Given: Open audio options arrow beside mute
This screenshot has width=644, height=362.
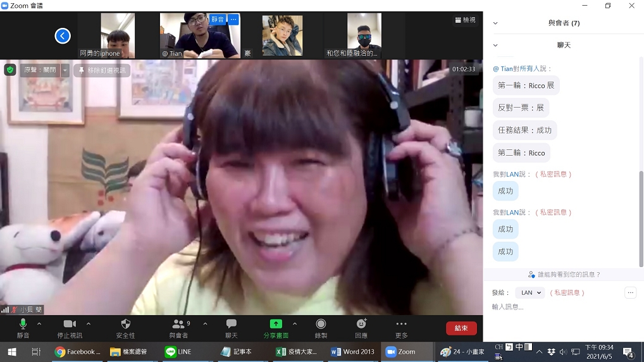Looking at the screenshot, I should tap(39, 324).
